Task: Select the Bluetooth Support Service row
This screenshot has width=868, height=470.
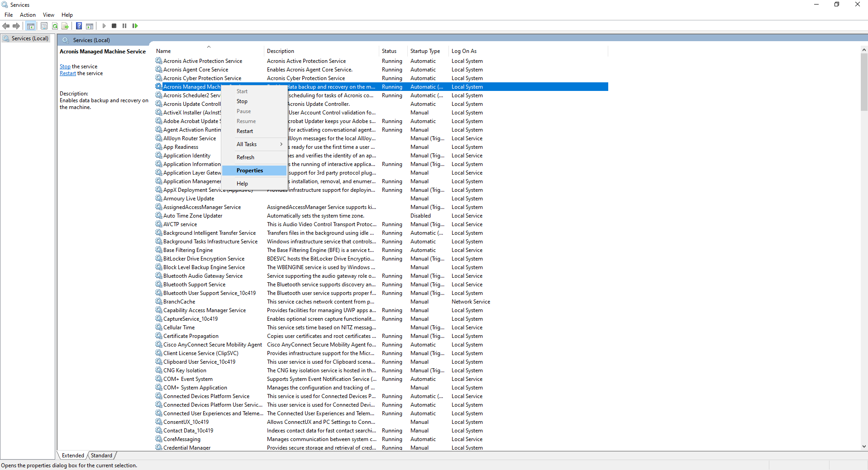Action: [x=381, y=285]
